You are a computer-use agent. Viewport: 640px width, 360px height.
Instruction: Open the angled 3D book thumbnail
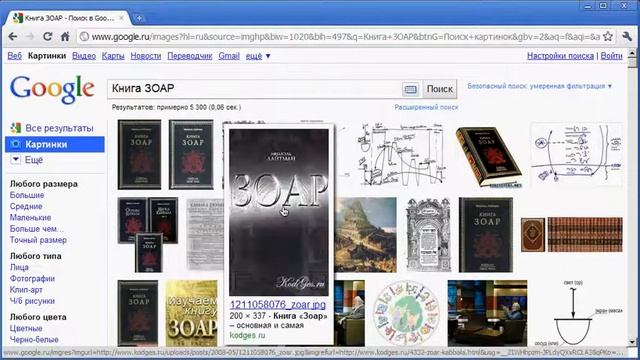[x=489, y=157]
